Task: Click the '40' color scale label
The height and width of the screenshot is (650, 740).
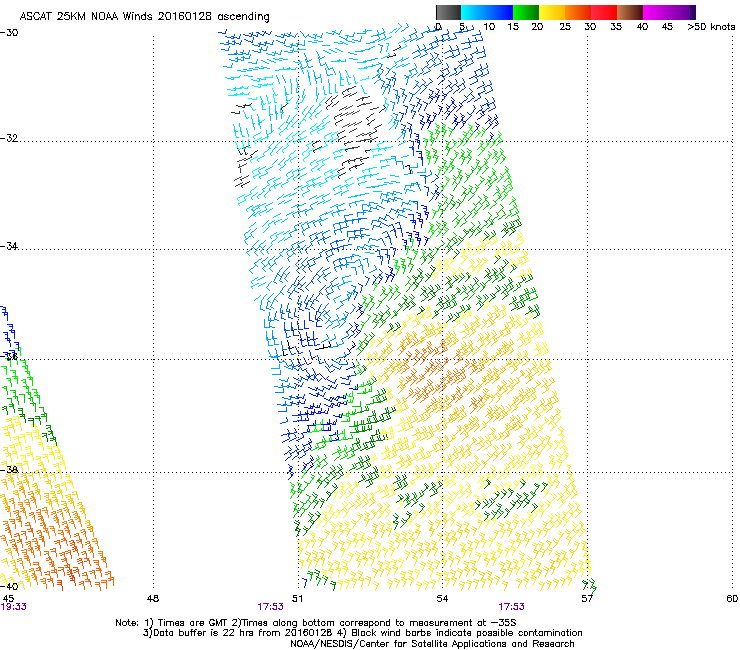Action: pyautogui.click(x=642, y=27)
